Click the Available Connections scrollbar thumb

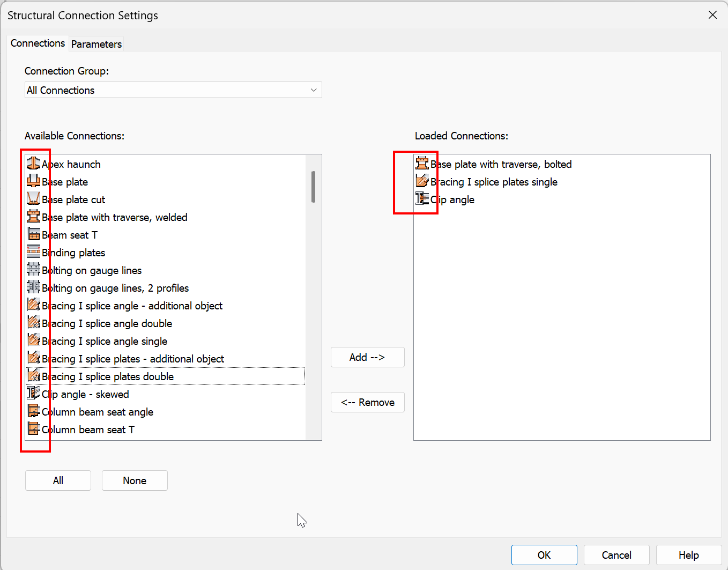tap(313, 187)
